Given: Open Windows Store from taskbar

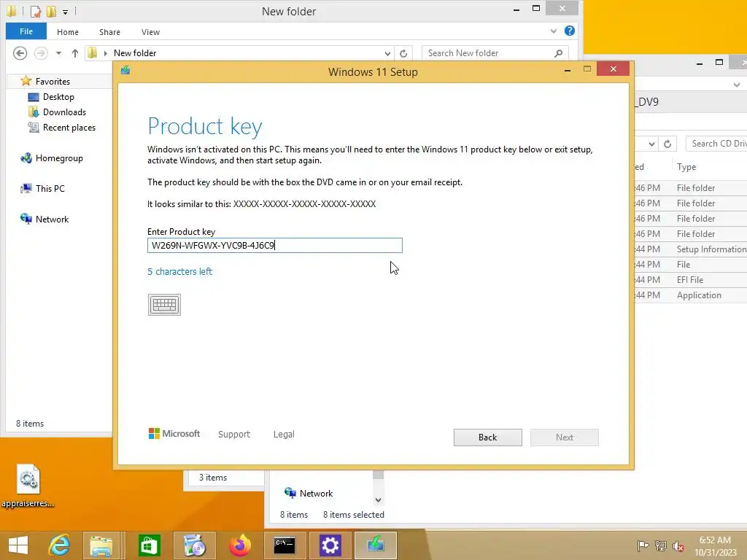Looking at the screenshot, I should 149,545.
